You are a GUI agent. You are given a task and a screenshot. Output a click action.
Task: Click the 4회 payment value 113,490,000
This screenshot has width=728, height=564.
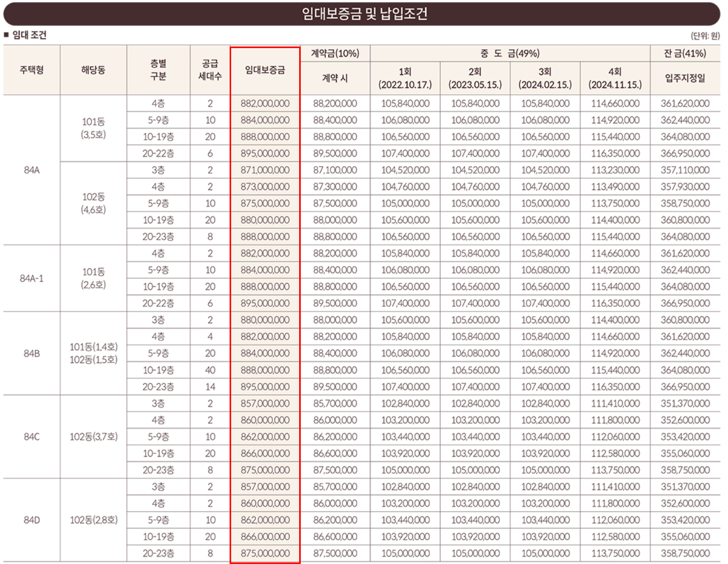coord(615,187)
